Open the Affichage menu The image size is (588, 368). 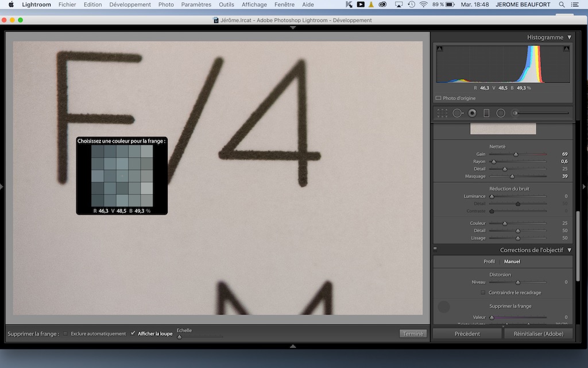254,5
